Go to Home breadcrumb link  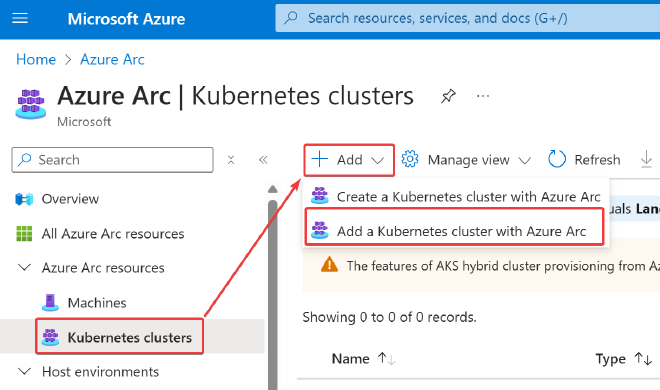[36, 59]
